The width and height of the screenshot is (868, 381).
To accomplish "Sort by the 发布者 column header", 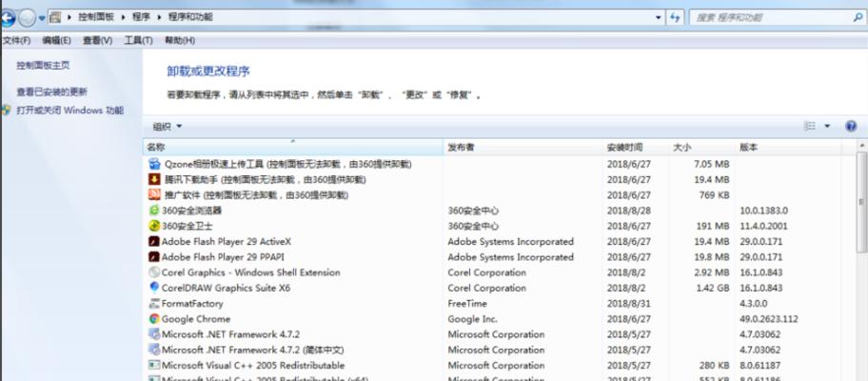I will point(523,148).
